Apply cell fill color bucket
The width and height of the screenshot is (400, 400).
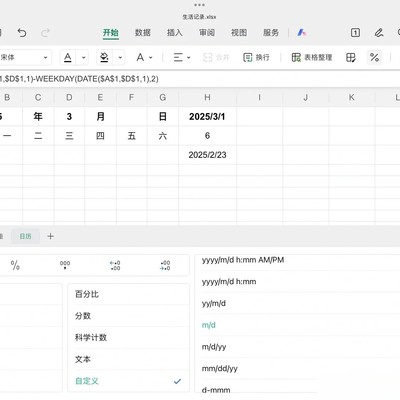point(104,58)
